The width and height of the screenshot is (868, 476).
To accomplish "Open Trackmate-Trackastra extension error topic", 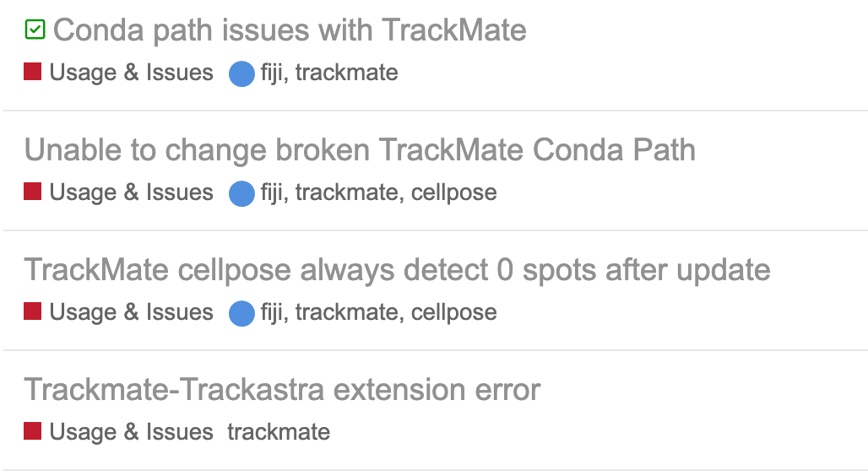I will 282,390.
